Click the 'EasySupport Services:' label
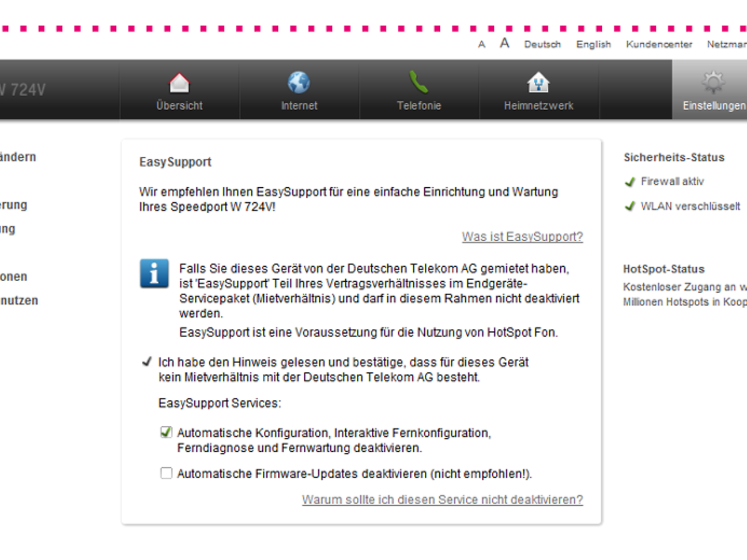 point(220,403)
